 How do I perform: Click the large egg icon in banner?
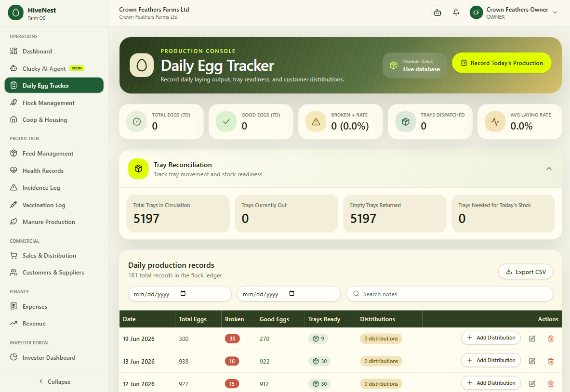tap(142, 65)
